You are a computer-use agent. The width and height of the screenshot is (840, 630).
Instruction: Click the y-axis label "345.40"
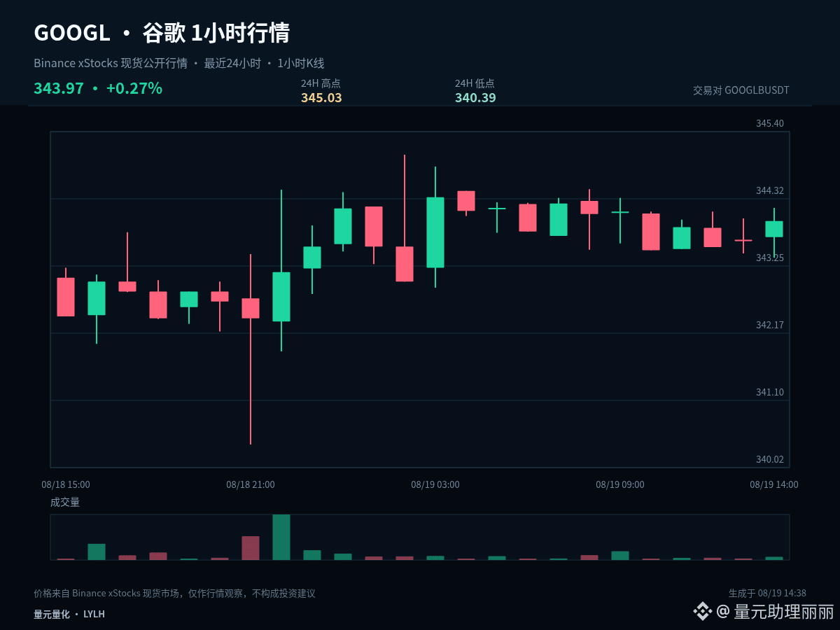(770, 123)
